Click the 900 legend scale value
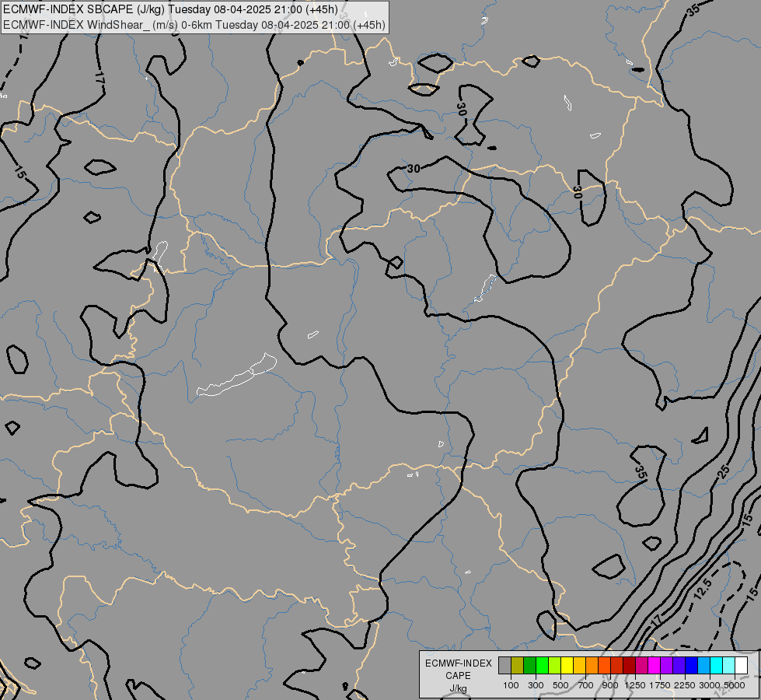Image resolution: width=761 pixels, height=700 pixels. click(x=610, y=685)
